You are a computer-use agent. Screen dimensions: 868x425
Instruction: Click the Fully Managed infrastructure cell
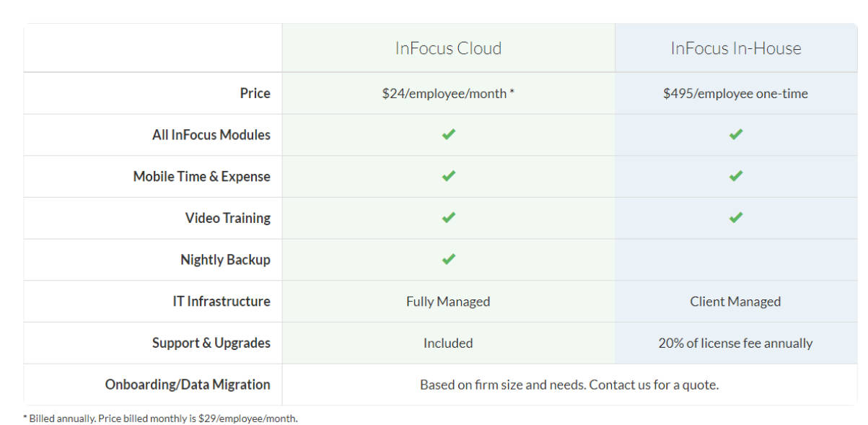pos(448,302)
